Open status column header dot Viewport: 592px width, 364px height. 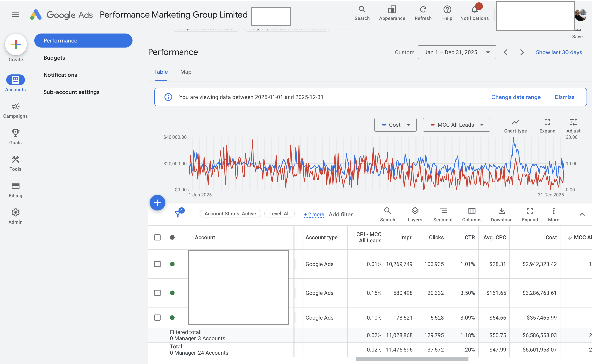(x=172, y=237)
